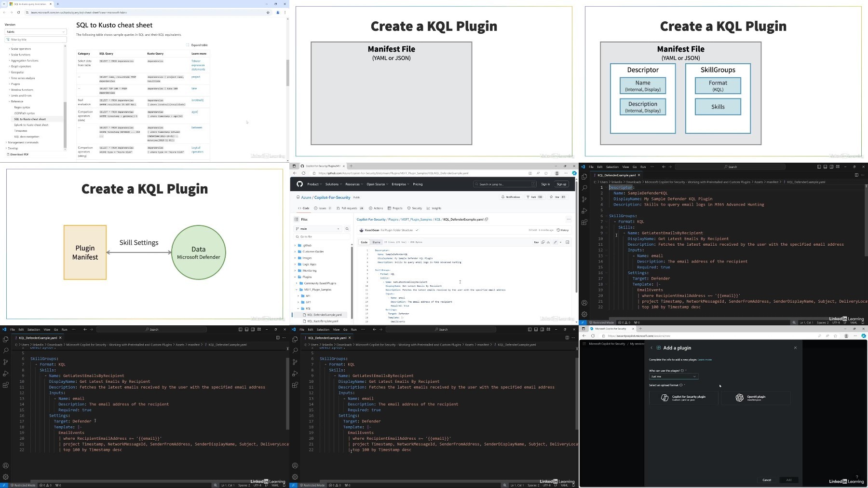
Task: Click the edit pencil icon on GitHub file
Action: tap(555, 242)
